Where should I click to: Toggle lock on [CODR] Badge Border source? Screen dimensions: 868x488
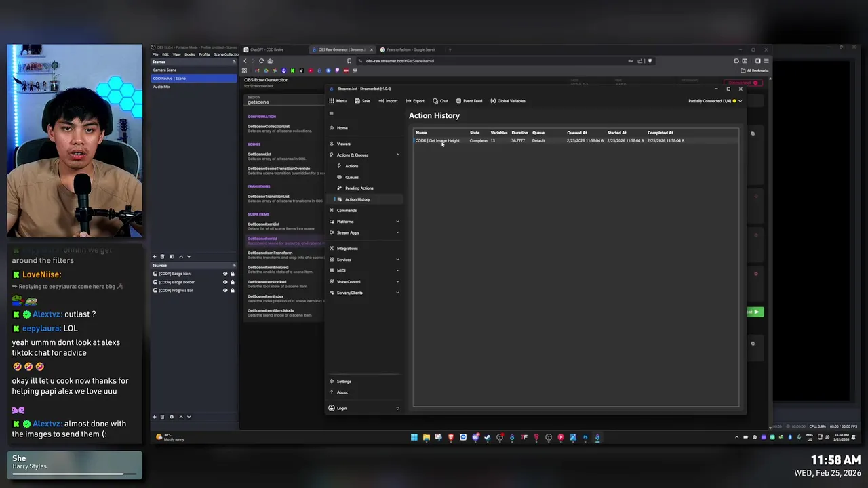tap(233, 282)
